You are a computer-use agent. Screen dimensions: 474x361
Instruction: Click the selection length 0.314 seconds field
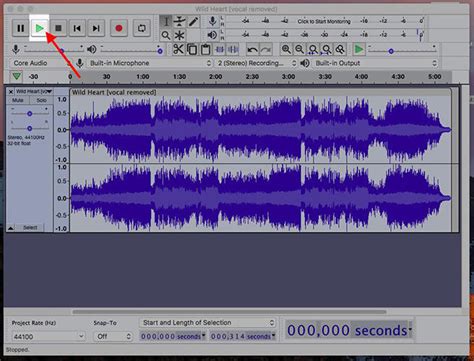coord(243,336)
